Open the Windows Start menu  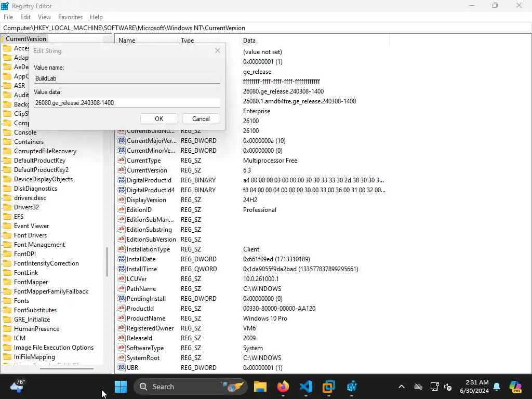click(x=121, y=387)
